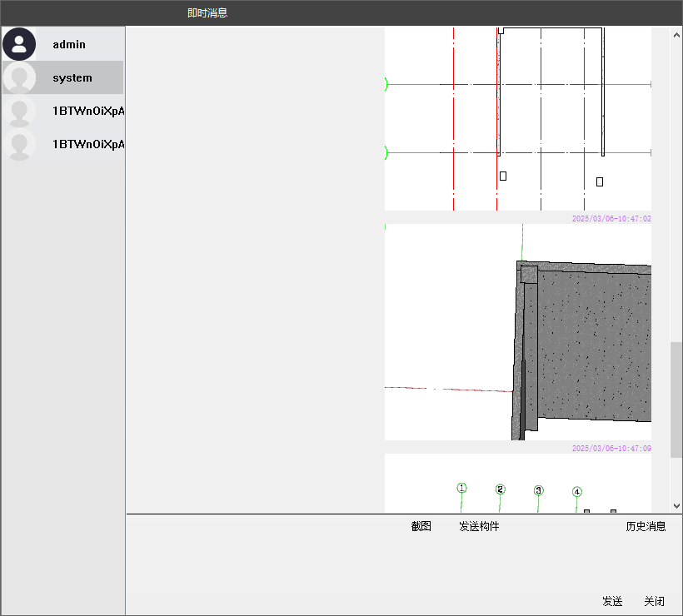The height and width of the screenshot is (616, 683).
Task: Click the 发送构件 button
Action: [x=479, y=526]
